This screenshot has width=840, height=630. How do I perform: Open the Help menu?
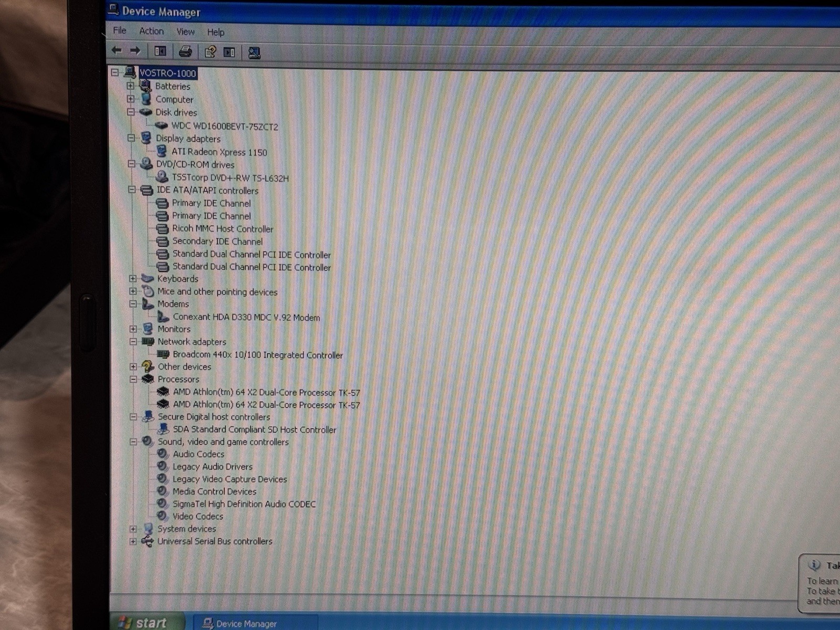pos(215,32)
